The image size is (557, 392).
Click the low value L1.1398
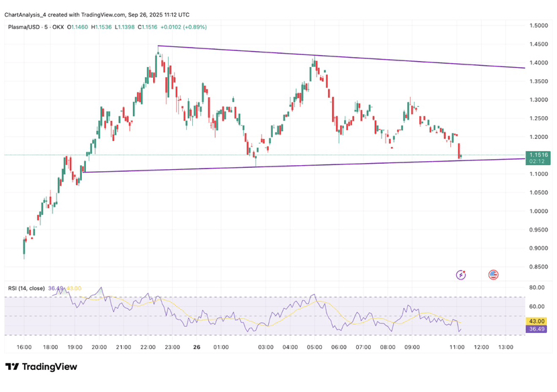coord(124,27)
